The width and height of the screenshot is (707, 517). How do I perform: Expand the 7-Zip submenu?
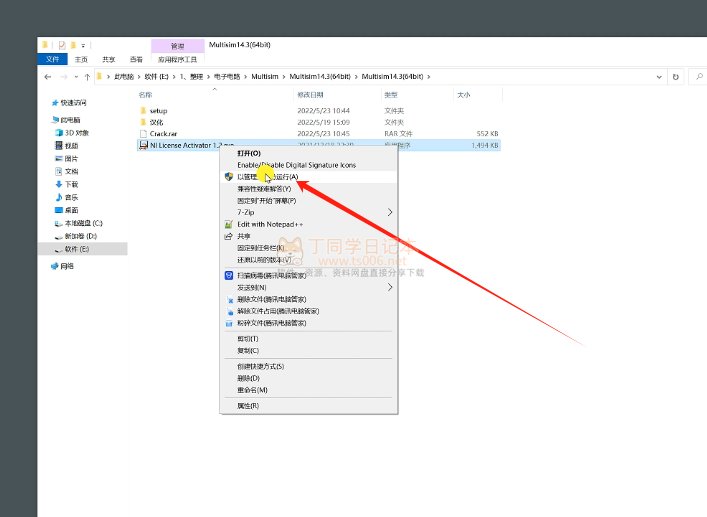pyautogui.click(x=390, y=212)
